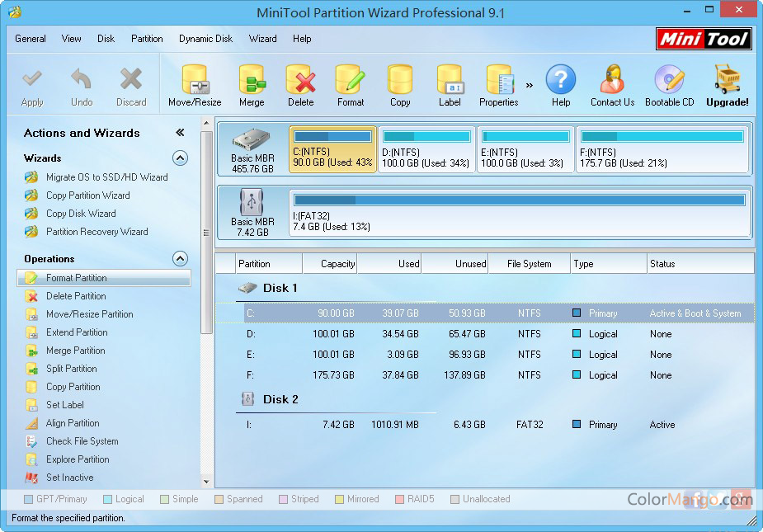Image resolution: width=763 pixels, height=532 pixels.
Task: Collapse the Actions and Wizards panel
Action: pyautogui.click(x=180, y=133)
